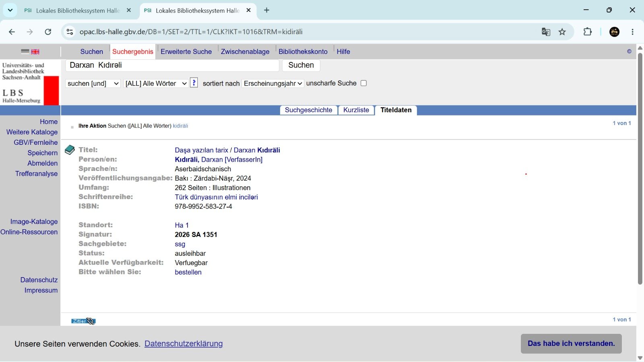
Task: Expand the suchen [und] dropdown
Action: (x=93, y=83)
